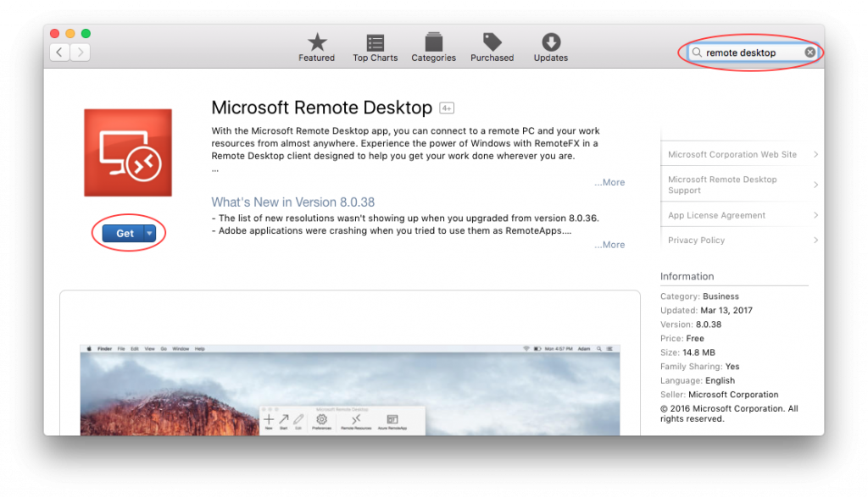Viewport: 868px width, 498px height.
Task: Expand the What's New notes with More
Action: click(x=609, y=245)
